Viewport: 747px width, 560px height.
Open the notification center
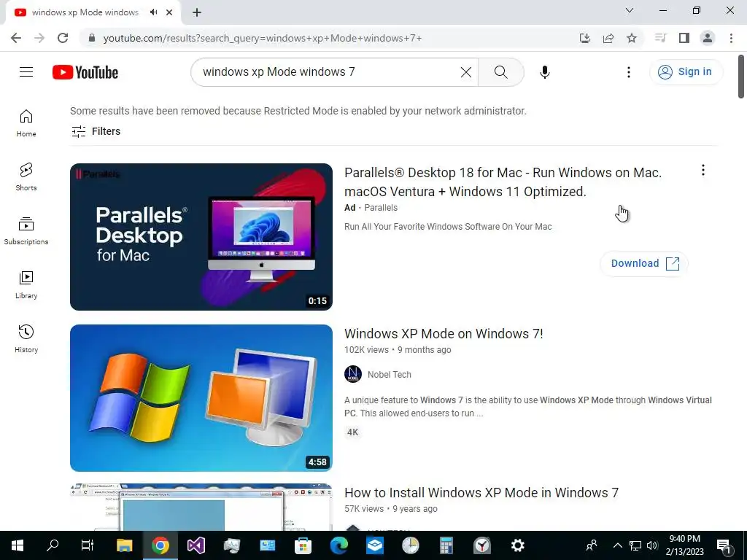[x=724, y=546]
